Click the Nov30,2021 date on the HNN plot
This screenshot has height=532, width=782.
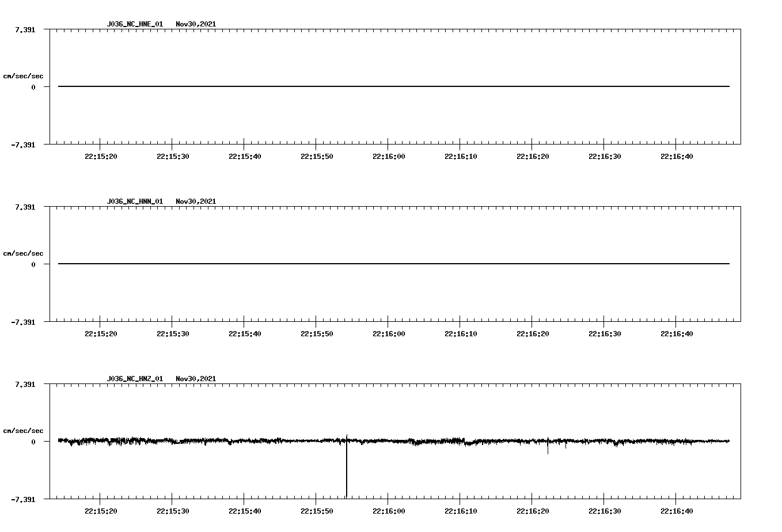[x=196, y=202]
